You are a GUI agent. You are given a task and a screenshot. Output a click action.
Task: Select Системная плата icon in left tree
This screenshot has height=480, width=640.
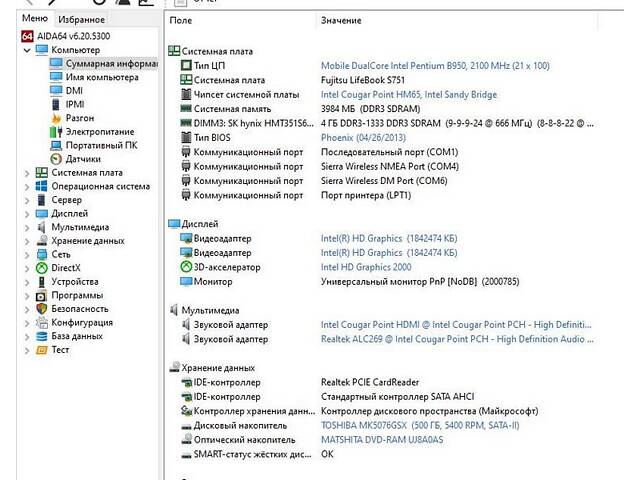click(42, 173)
